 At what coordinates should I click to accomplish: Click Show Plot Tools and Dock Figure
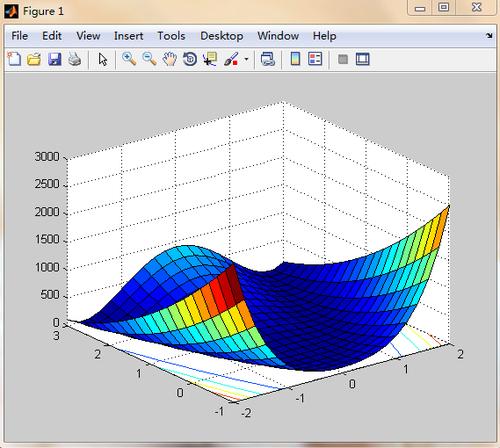click(x=363, y=59)
